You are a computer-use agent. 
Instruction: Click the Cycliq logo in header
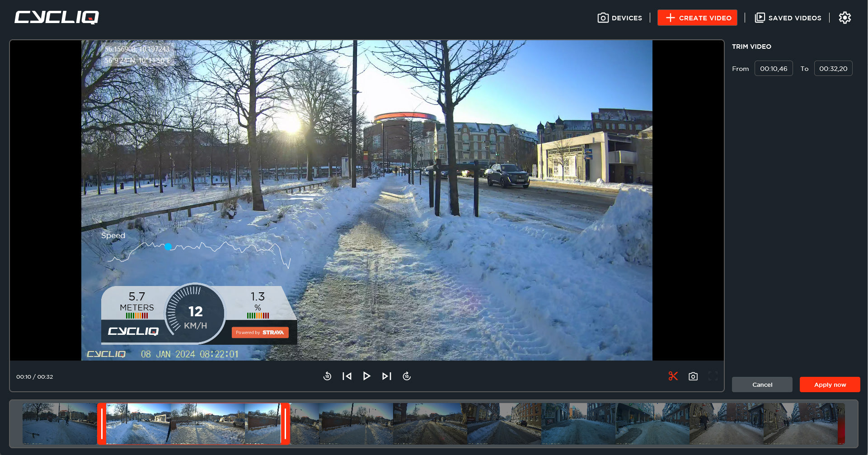click(x=56, y=17)
